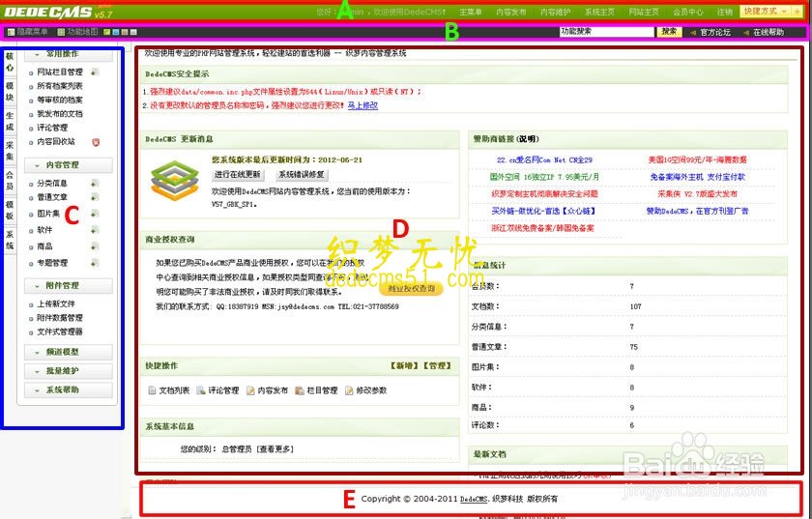Click the 进行在线更新 button
Screen dimensions: 812x519
tap(238, 175)
